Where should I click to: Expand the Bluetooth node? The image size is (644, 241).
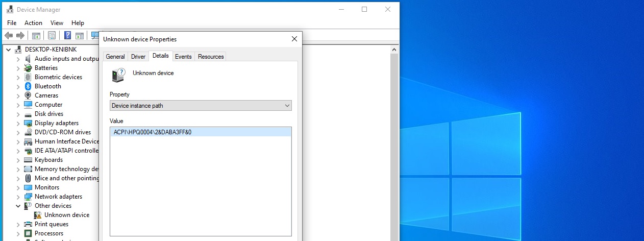pyautogui.click(x=18, y=86)
